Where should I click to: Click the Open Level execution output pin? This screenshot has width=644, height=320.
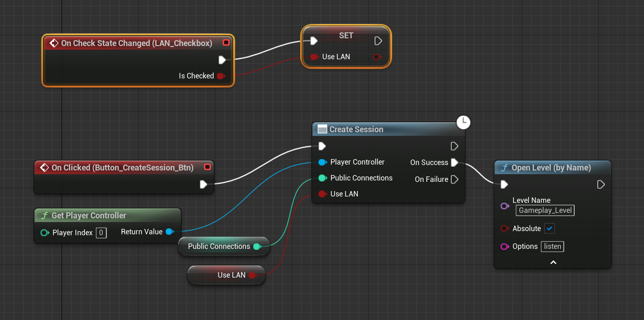point(601,185)
